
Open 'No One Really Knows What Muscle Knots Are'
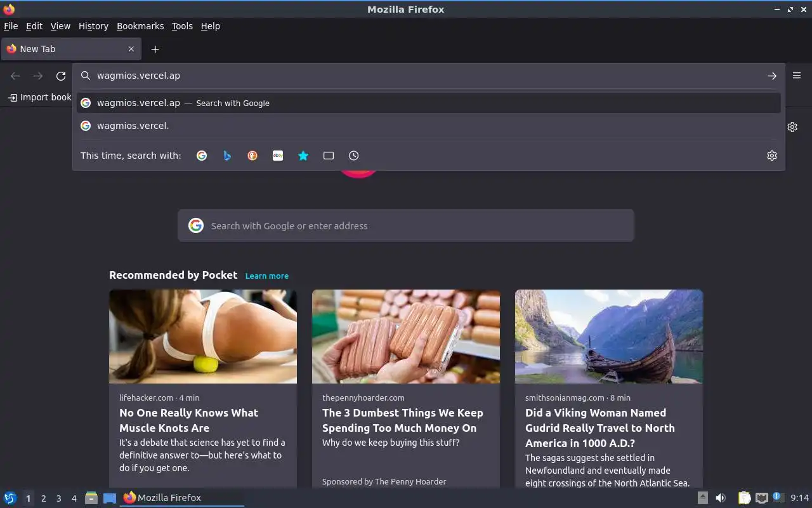click(188, 420)
